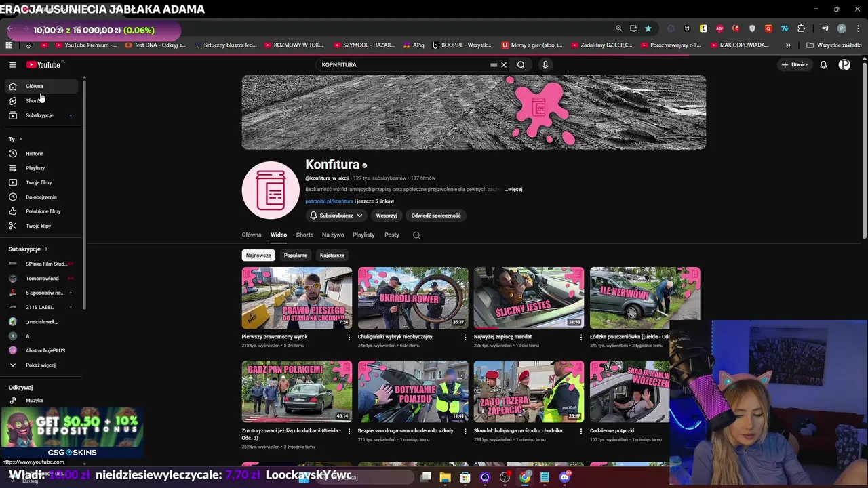Open the Wszystkie zakładki bookmarks folder
Image resolution: width=868 pixels, height=488 pixels.
[834, 45]
